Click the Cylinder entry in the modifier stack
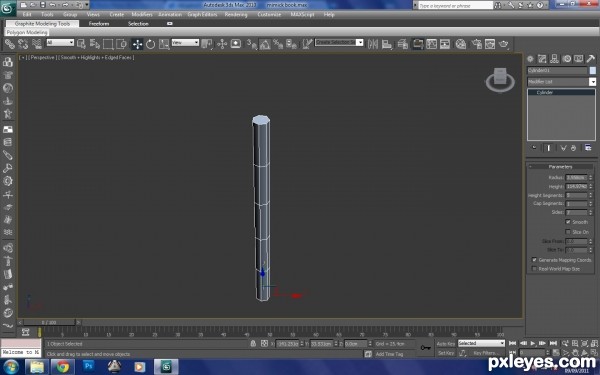This screenshot has width=600, height=375. (x=561, y=92)
